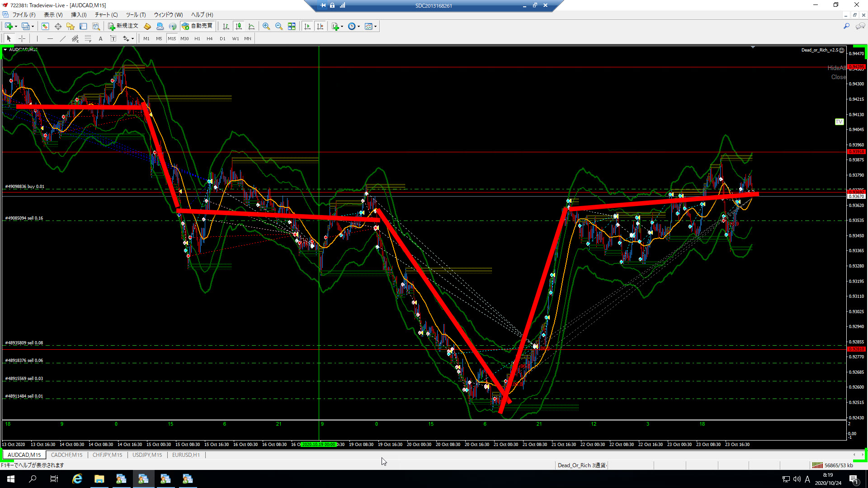The width and height of the screenshot is (868, 488).
Task: Open the 挿入(I) menu
Action: click(79, 14)
